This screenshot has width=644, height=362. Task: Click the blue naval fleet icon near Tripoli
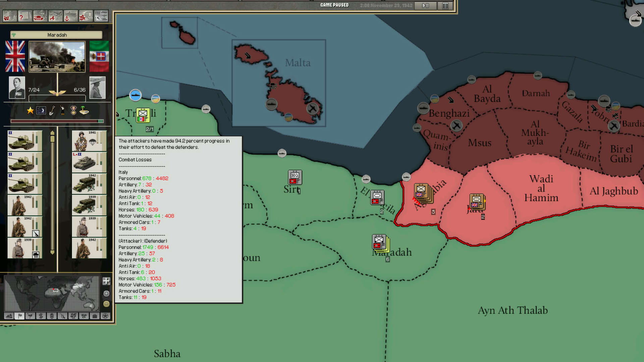point(136,95)
